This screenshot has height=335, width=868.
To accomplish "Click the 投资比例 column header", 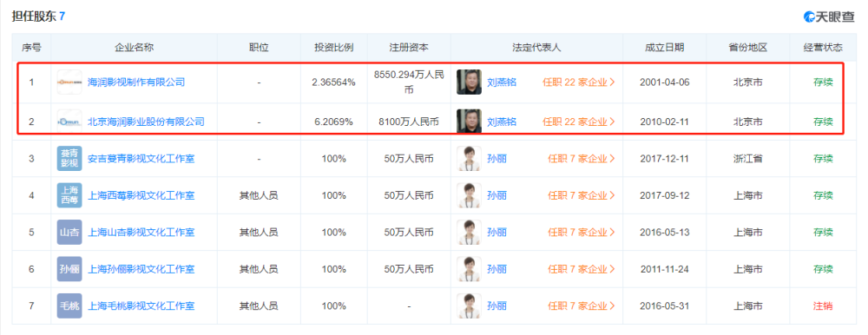I will (334, 48).
